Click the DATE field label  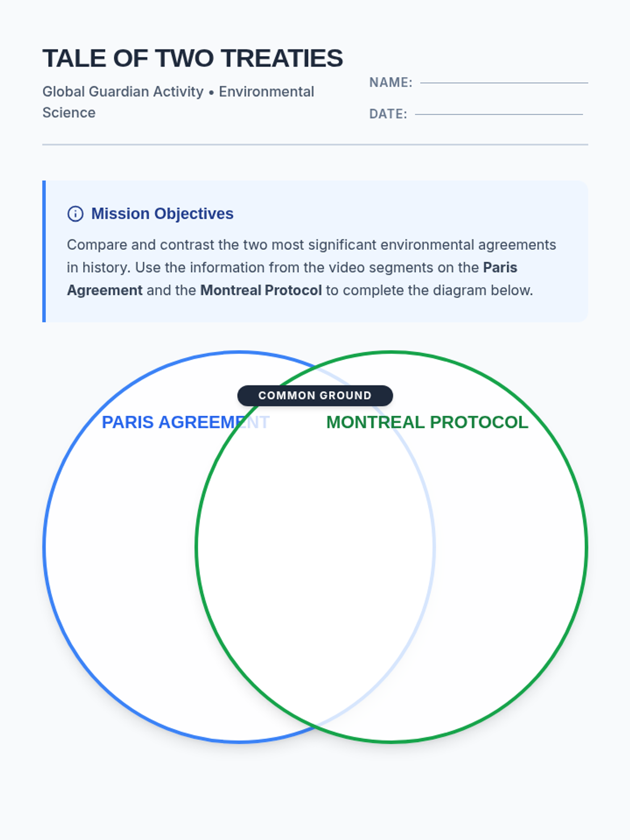pyautogui.click(x=388, y=114)
